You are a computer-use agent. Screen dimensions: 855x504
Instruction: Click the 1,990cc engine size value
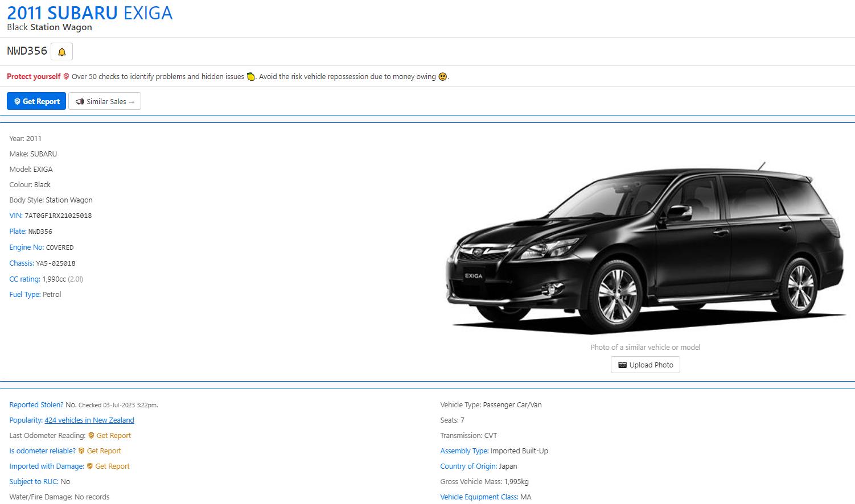tap(54, 279)
